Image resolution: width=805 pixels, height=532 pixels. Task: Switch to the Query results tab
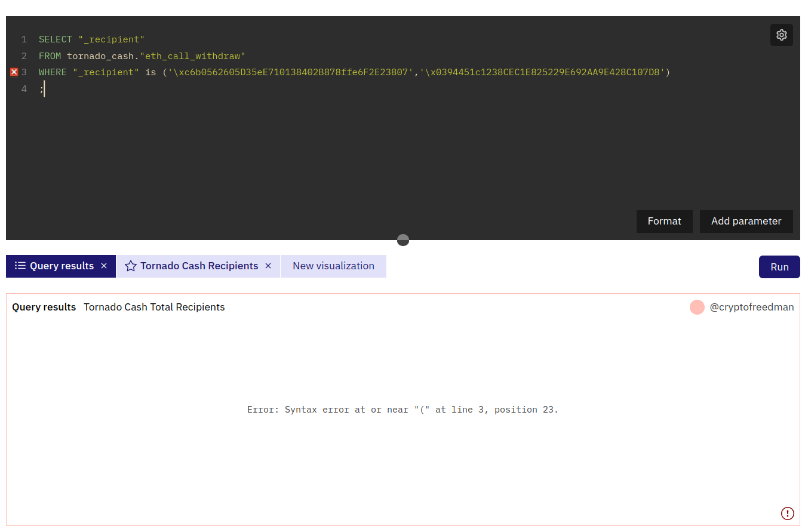(x=61, y=266)
